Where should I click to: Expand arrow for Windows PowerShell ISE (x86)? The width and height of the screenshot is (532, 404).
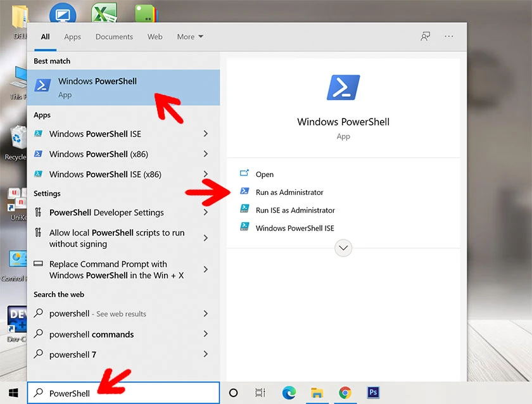point(206,174)
